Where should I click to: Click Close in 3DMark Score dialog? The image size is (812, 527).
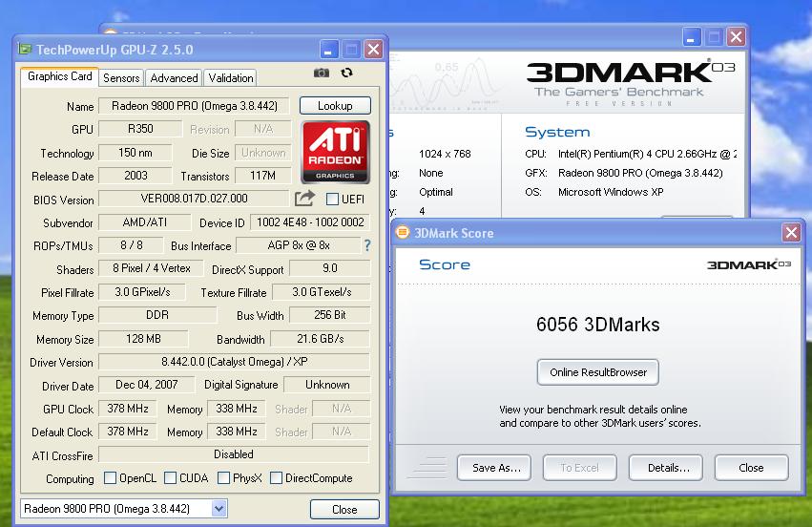752,468
